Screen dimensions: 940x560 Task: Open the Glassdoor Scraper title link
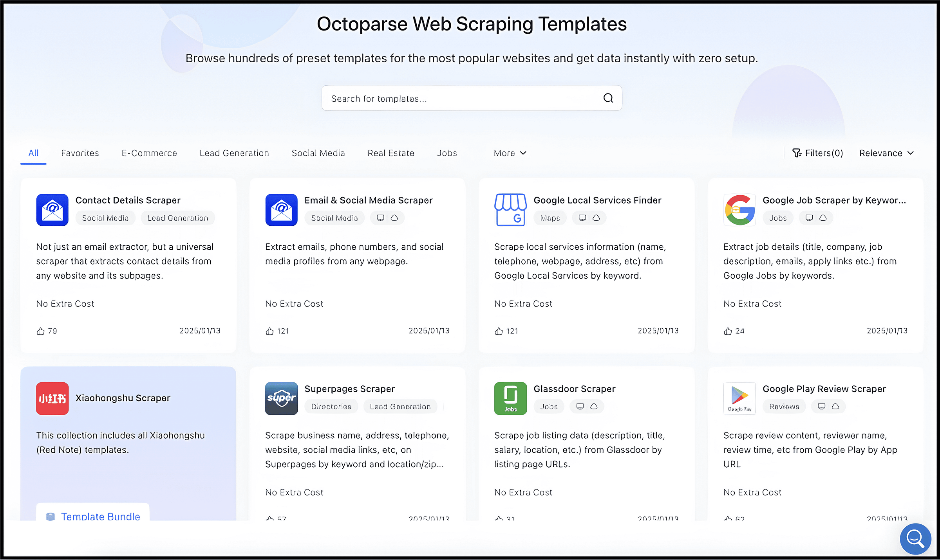point(574,389)
